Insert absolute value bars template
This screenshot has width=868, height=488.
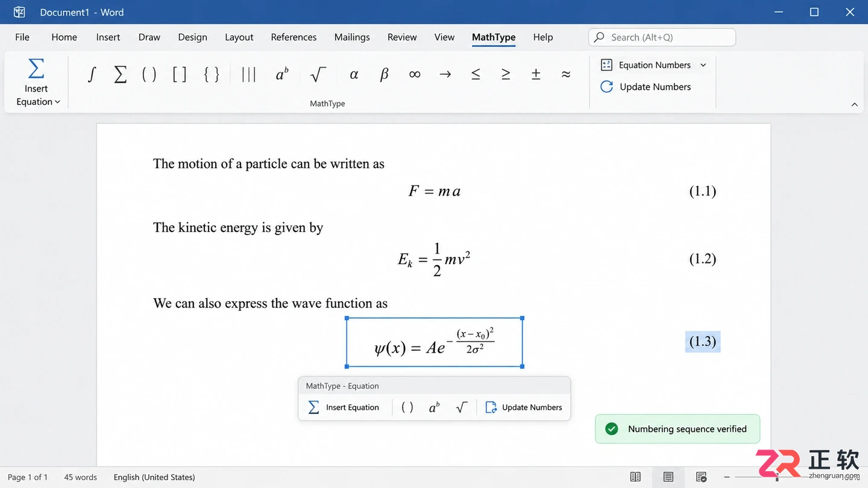coord(248,74)
